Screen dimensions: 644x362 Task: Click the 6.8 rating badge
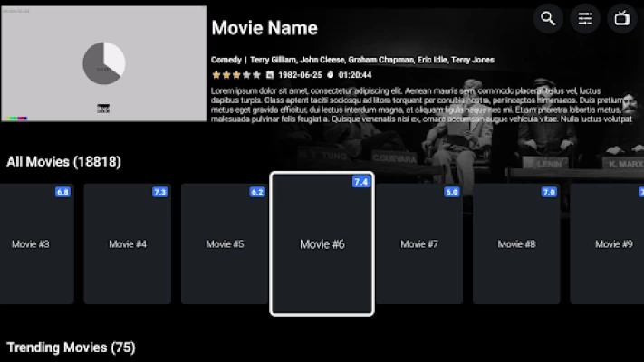pos(62,192)
